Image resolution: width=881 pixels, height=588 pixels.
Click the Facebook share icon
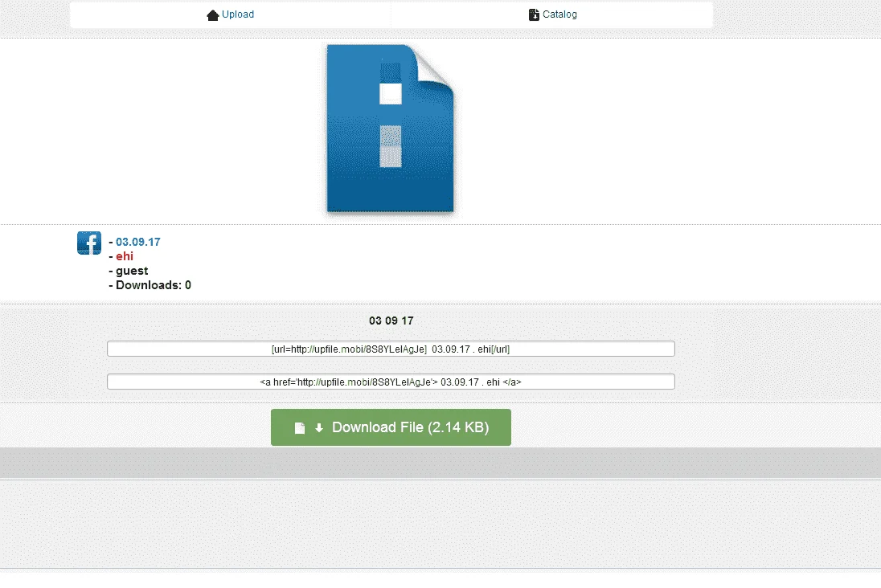tap(89, 243)
